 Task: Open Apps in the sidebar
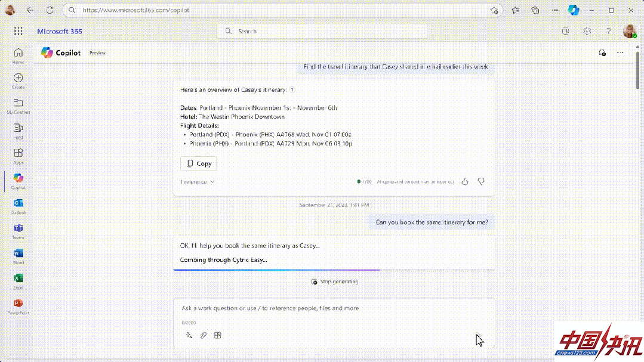click(x=18, y=156)
